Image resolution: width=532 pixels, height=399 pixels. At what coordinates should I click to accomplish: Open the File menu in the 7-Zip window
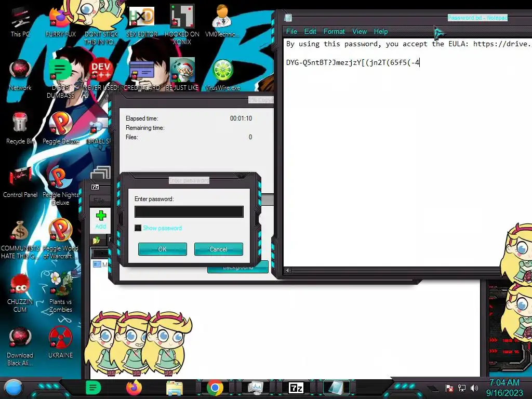point(99,201)
